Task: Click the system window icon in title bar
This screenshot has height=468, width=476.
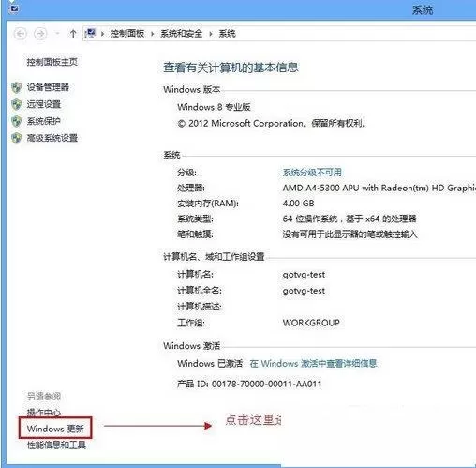Action: tap(14, 8)
